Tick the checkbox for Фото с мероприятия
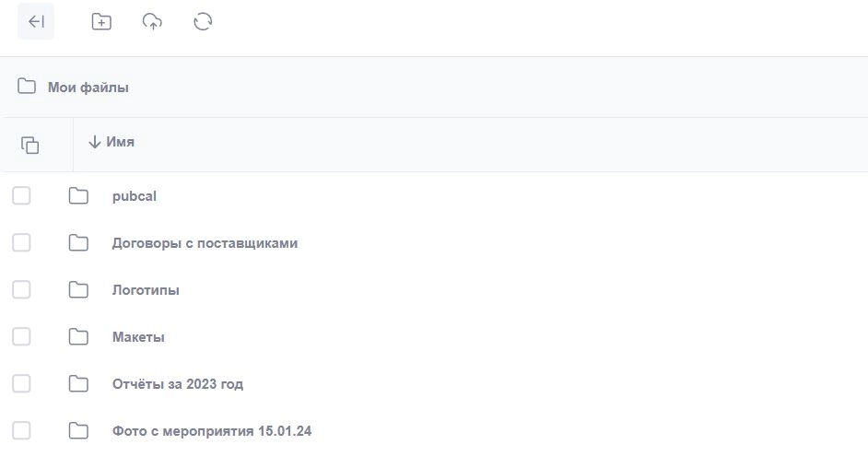Image resolution: width=868 pixels, height=468 pixels. pyautogui.click(x=21, y=430)
